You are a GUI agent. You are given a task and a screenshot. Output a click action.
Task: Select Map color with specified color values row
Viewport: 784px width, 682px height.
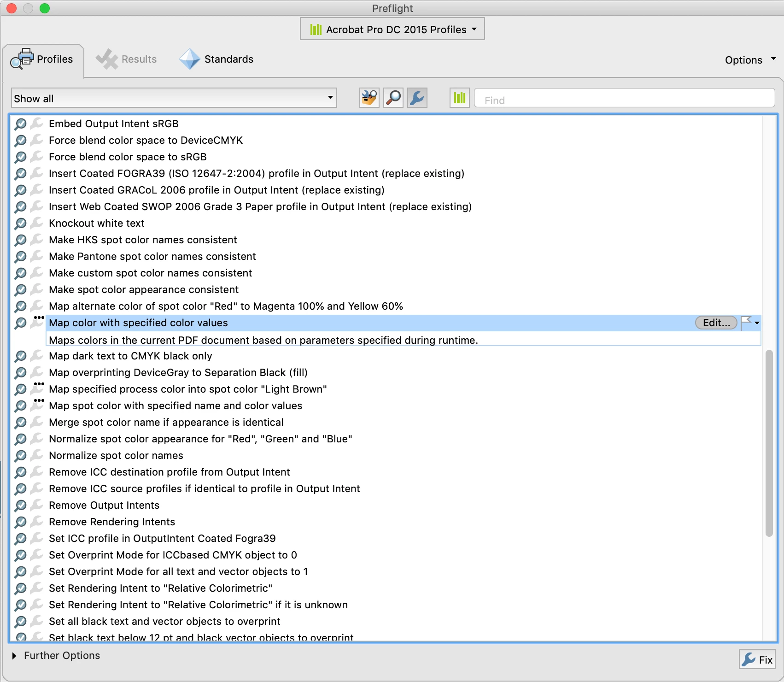(x=403, y=323)
